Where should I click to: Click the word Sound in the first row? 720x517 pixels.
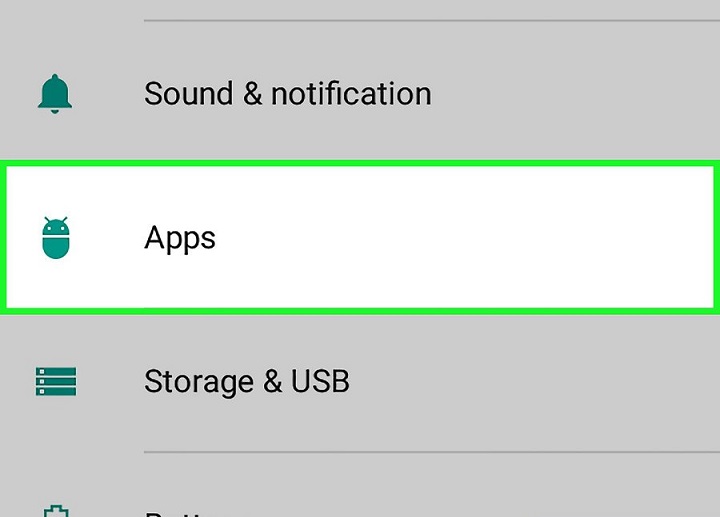188,94
